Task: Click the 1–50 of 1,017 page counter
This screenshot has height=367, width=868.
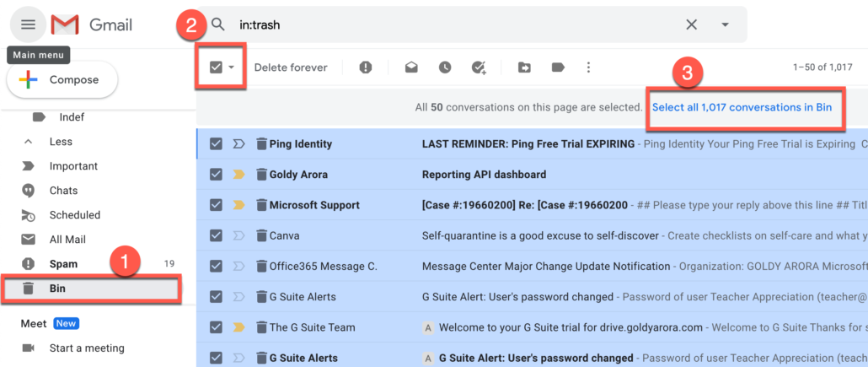Action: coord(822,67)
